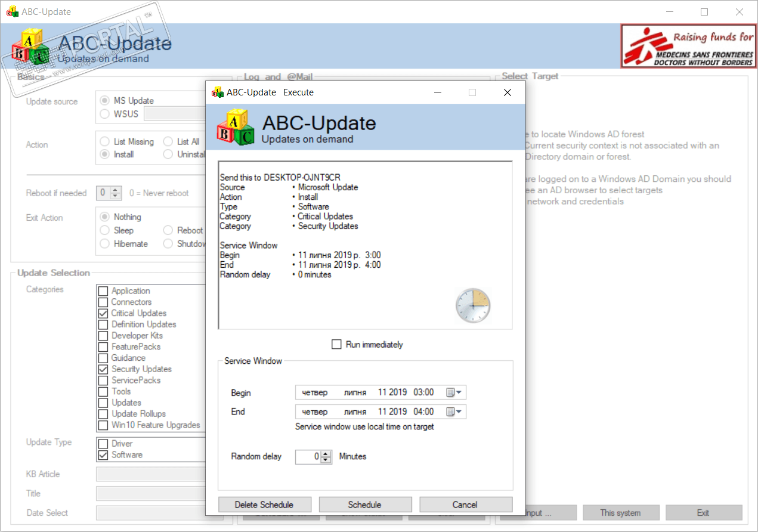
Task: Click the ABC-Update icon in main title bar
Action: pyautogui.click(x=12, y=12)
